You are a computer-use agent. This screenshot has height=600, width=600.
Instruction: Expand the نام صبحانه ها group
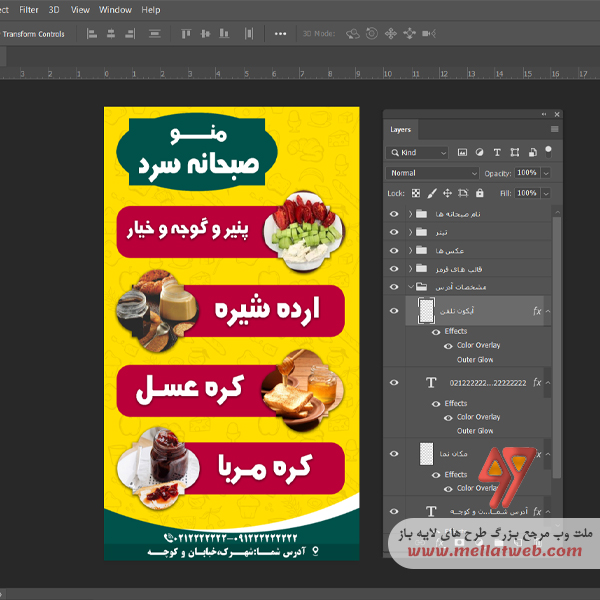point(410,214)
